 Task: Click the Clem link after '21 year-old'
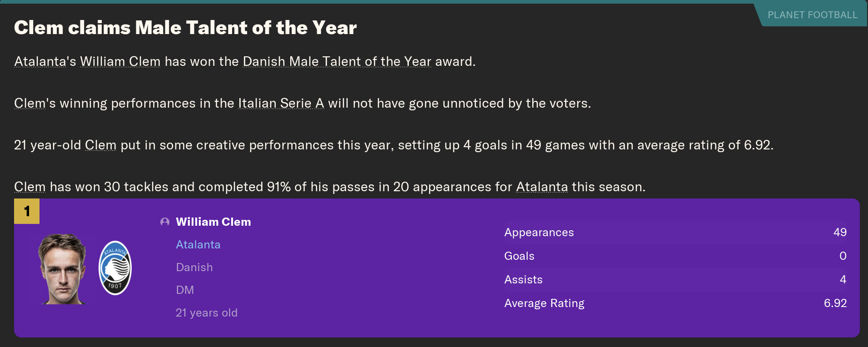tap(100, 145)
